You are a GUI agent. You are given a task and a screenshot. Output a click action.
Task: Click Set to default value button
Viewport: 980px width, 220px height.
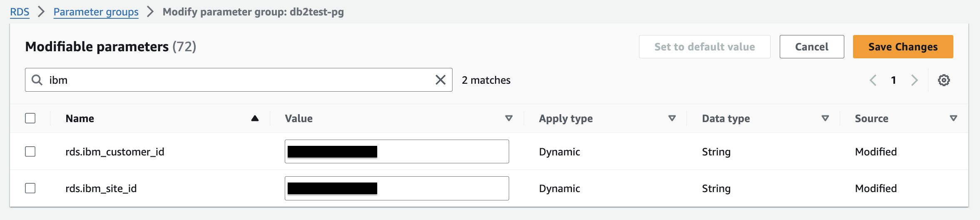pos(704,47)
